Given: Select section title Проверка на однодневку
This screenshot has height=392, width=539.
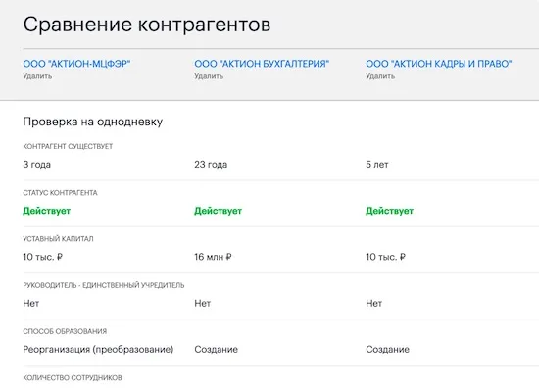Looking at the screenshot, I should click(93, 122).
